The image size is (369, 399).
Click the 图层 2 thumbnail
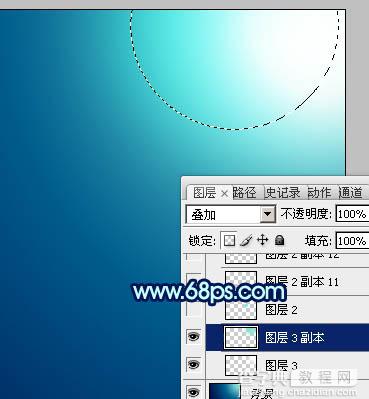(241, 309)
